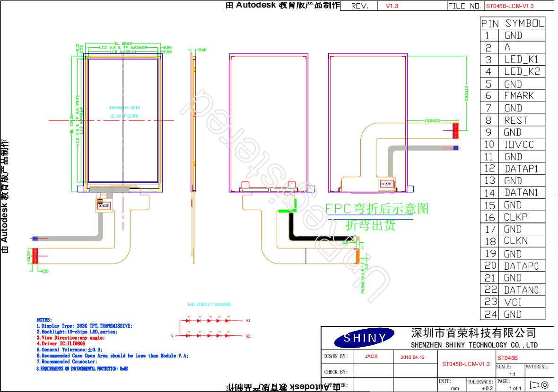This screenshot has width=558, height=392.
Task: Click the blue SHINY oval logo
Action: click(364, 338)
